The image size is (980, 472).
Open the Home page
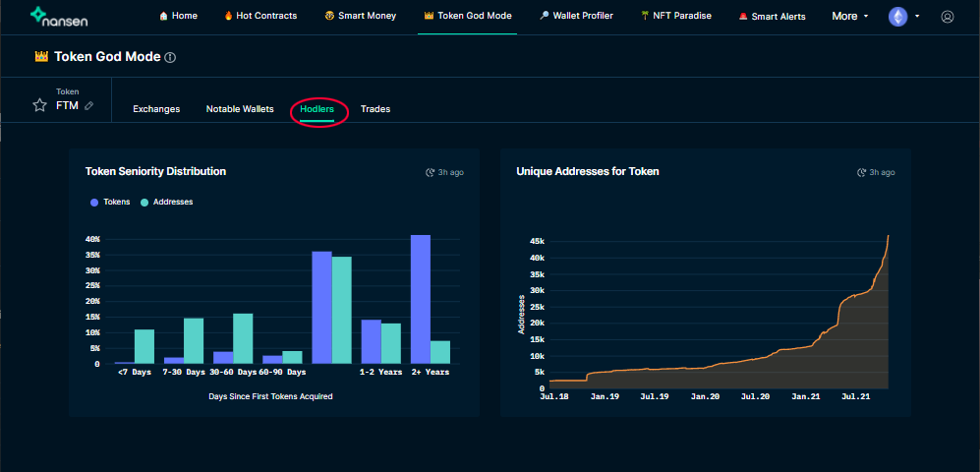(x=179, y=16)
